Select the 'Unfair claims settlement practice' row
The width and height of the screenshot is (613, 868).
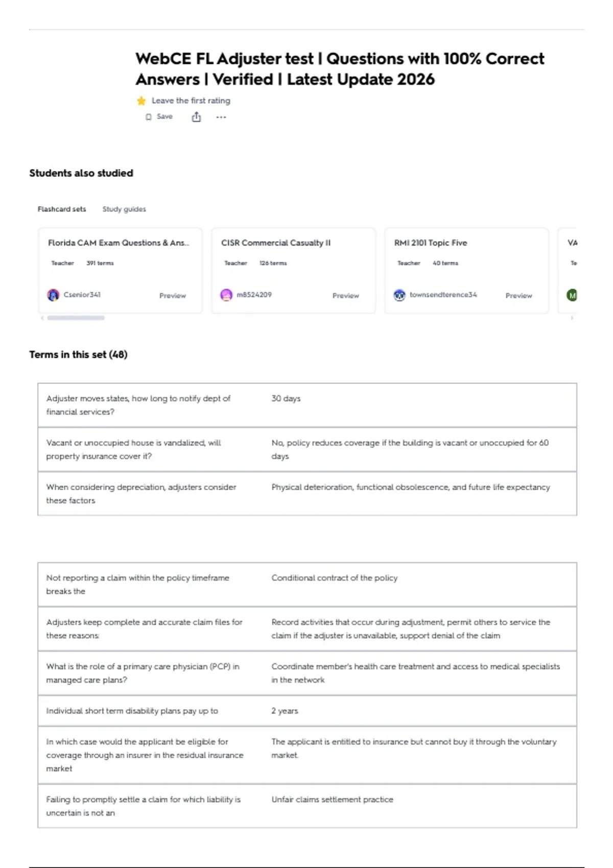[x=307, y=806]
